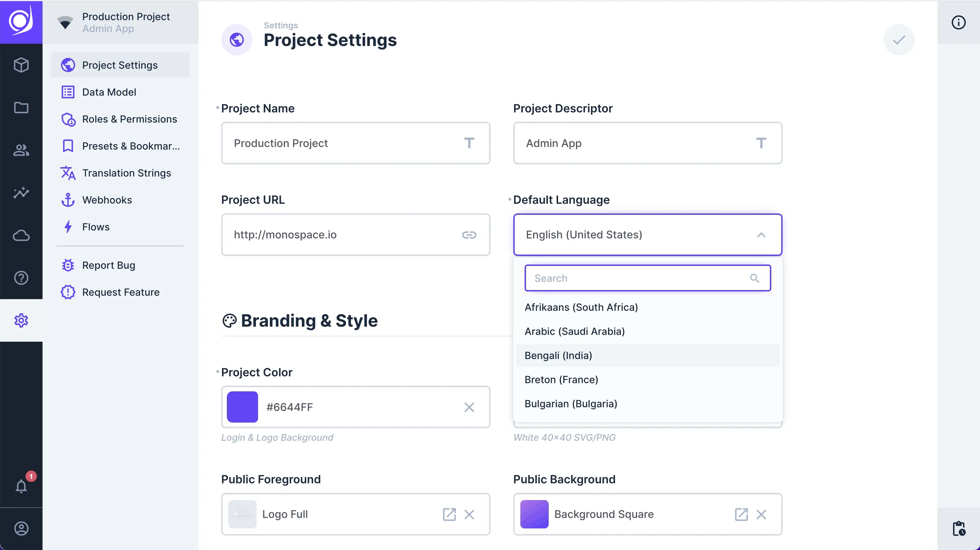Open the Data Model settings section

(109, 92)
